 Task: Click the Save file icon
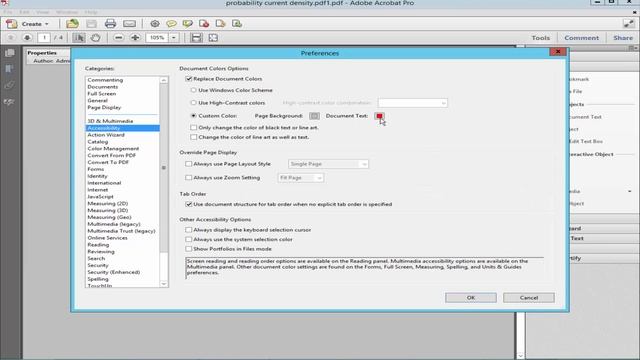[x=91, y=24]
